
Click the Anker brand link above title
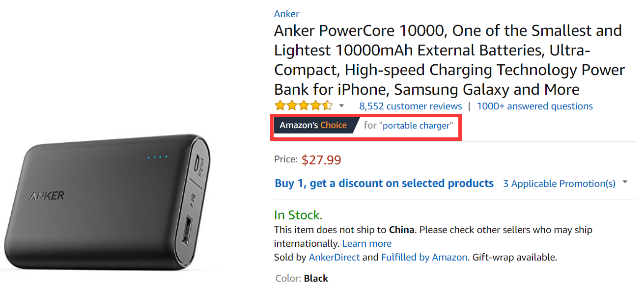point(286,14)
